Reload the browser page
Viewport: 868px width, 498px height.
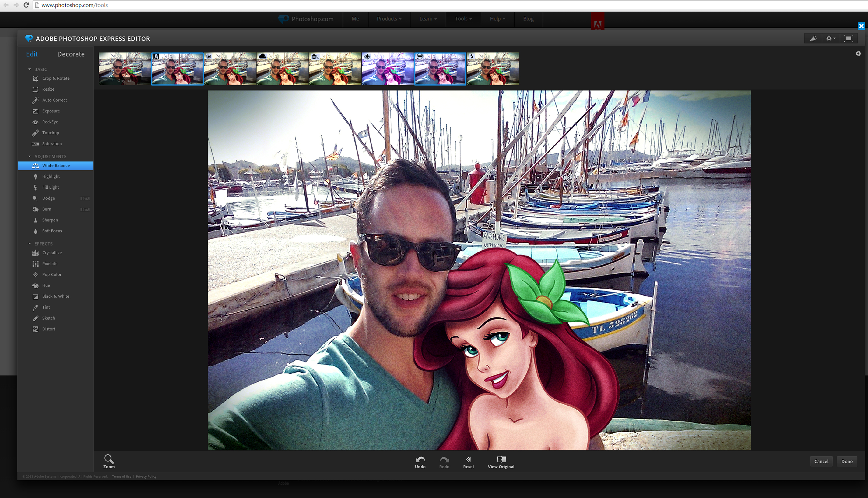click(26, 5)
